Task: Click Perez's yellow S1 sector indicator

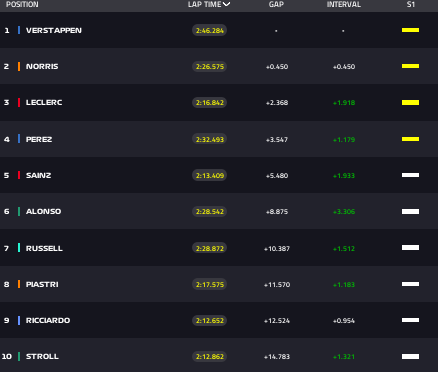Action: 410,139
